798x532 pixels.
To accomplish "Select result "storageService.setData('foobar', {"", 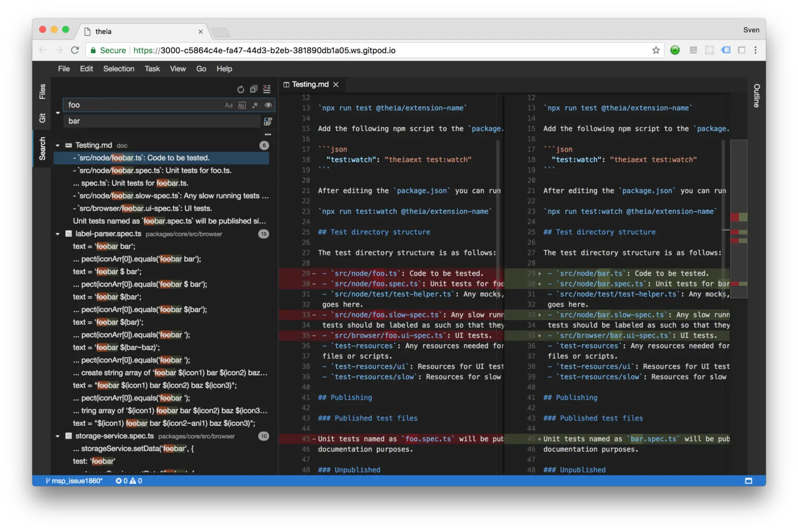I will click(x=161, y=449).
